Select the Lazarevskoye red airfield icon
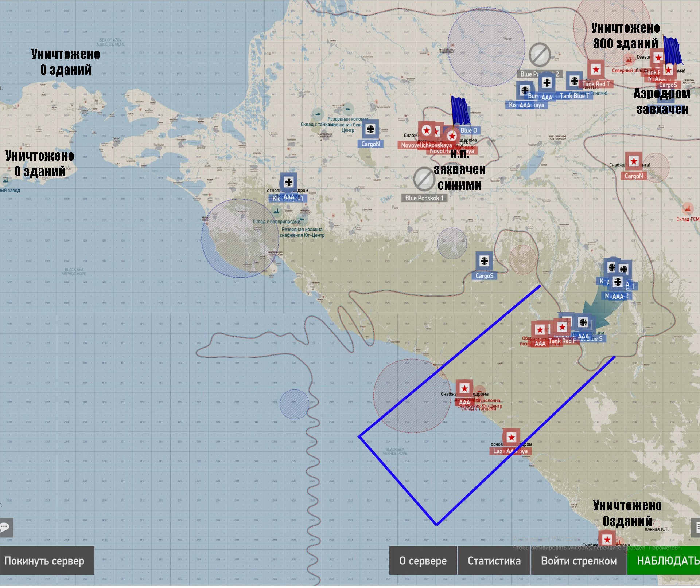 point(511,438)
